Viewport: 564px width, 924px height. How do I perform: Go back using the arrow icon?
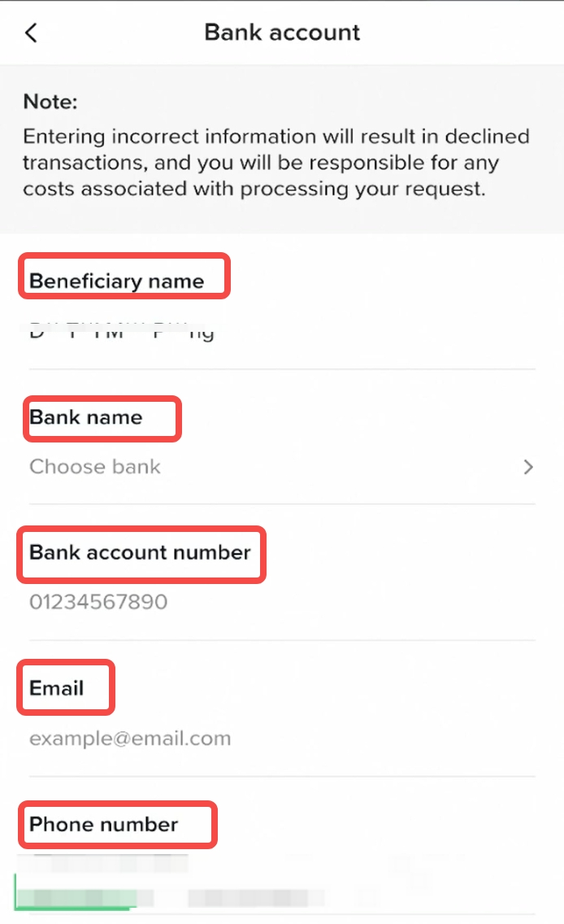(31, 33)
